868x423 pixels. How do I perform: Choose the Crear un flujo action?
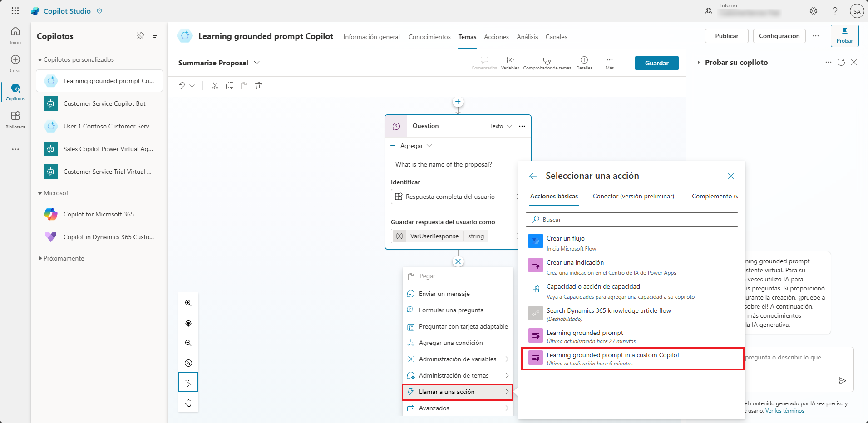click(630, 243)
